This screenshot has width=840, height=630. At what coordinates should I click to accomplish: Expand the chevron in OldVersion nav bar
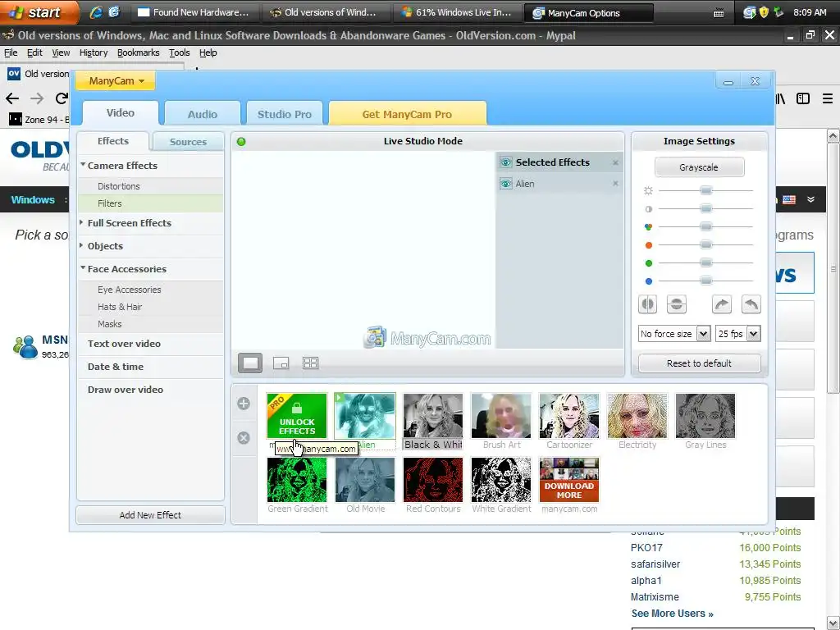click(811, 199)
